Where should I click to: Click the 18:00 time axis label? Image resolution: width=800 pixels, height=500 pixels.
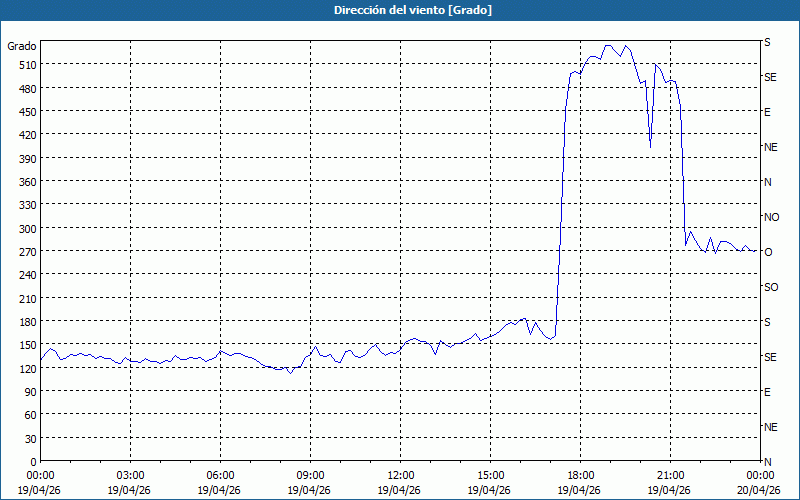click(x=580, y=475)
